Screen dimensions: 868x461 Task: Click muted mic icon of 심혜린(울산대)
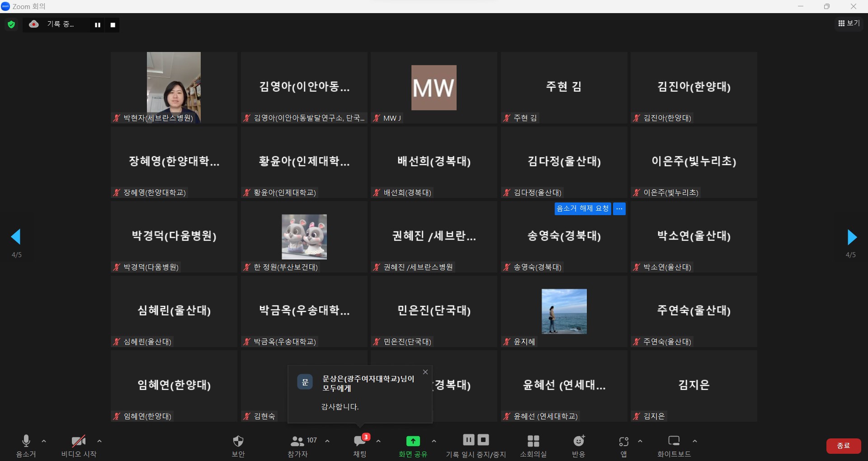coord(117,342)
